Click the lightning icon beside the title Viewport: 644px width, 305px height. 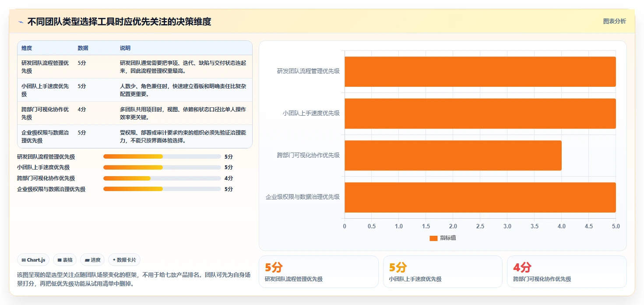tap(21, 22)
